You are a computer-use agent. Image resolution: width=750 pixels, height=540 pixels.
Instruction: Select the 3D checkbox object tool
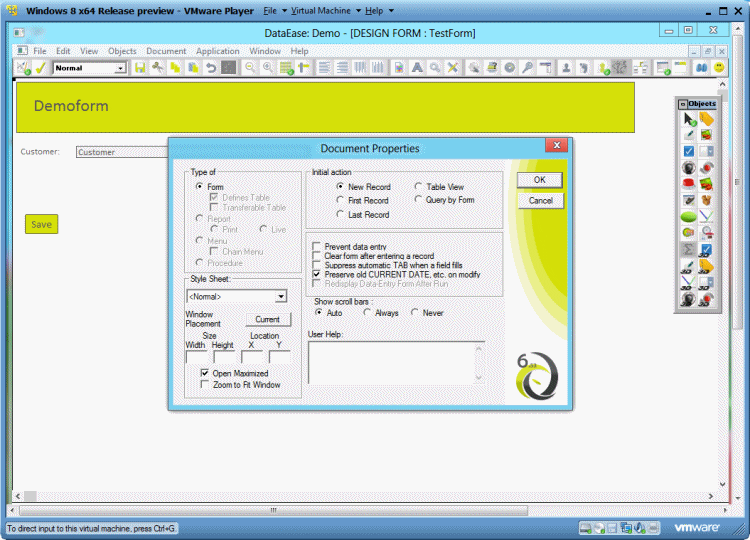tap(706, 249)
